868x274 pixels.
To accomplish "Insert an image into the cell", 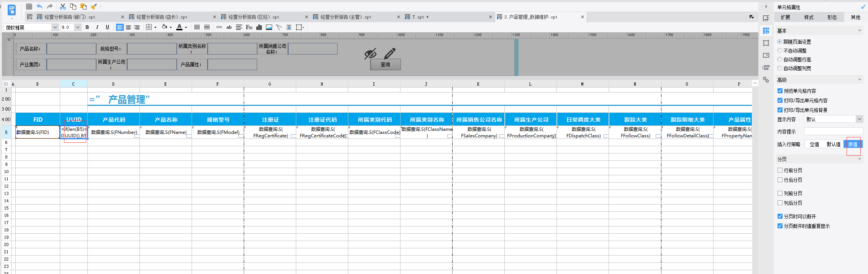I will click(x=269, y=27).
